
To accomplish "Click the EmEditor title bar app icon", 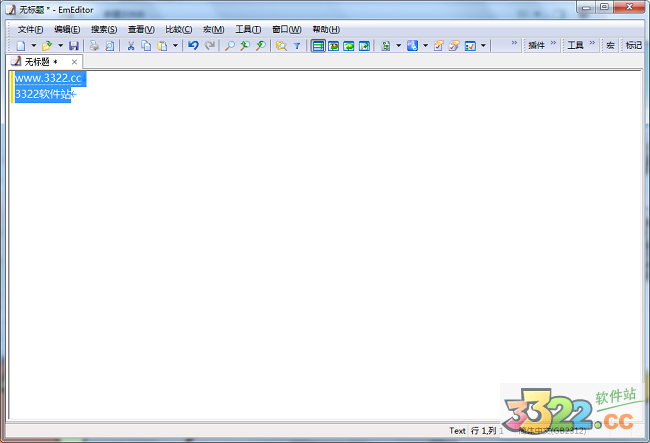I will 11,9.
